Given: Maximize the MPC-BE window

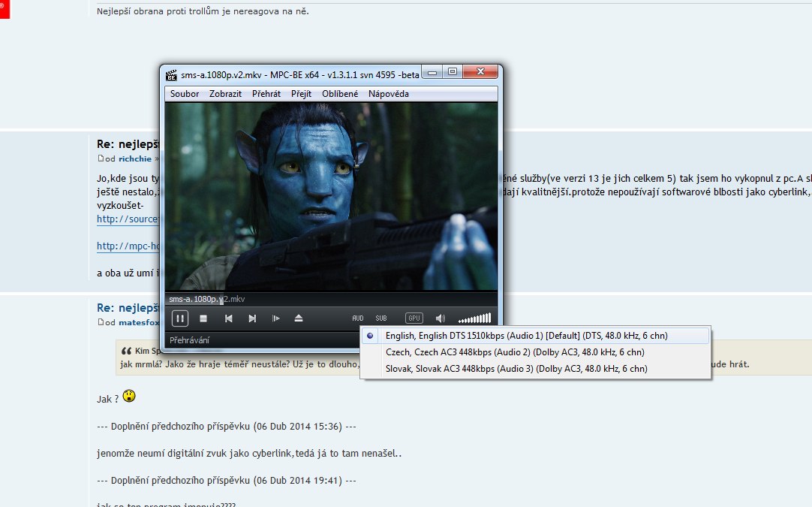Looking at the screenshot, I should [452, 72].
